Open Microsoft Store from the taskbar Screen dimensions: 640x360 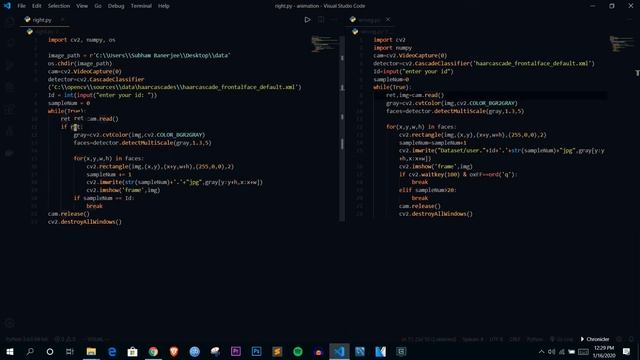tap(133, 351)
